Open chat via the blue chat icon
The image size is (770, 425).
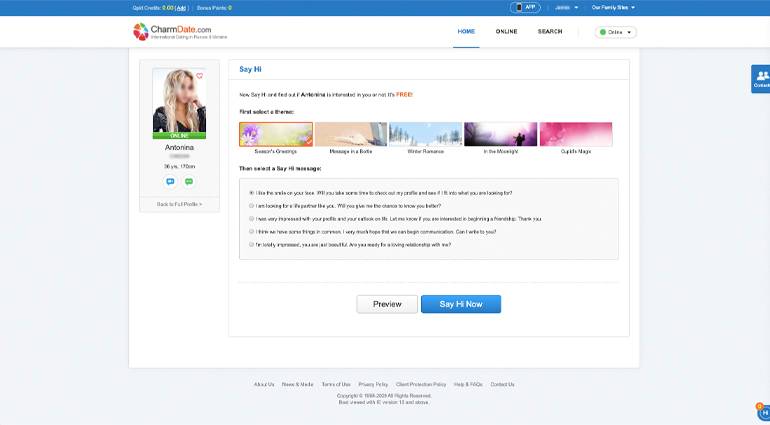[170, 182]
